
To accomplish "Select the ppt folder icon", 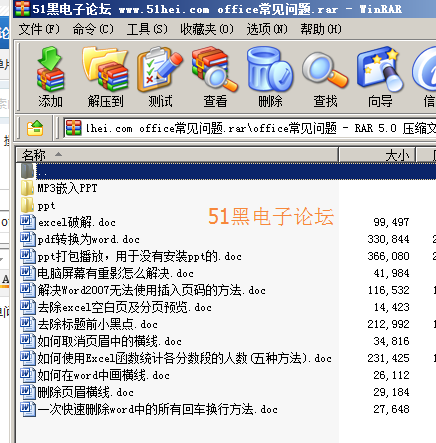I will [x=27, y=205].
